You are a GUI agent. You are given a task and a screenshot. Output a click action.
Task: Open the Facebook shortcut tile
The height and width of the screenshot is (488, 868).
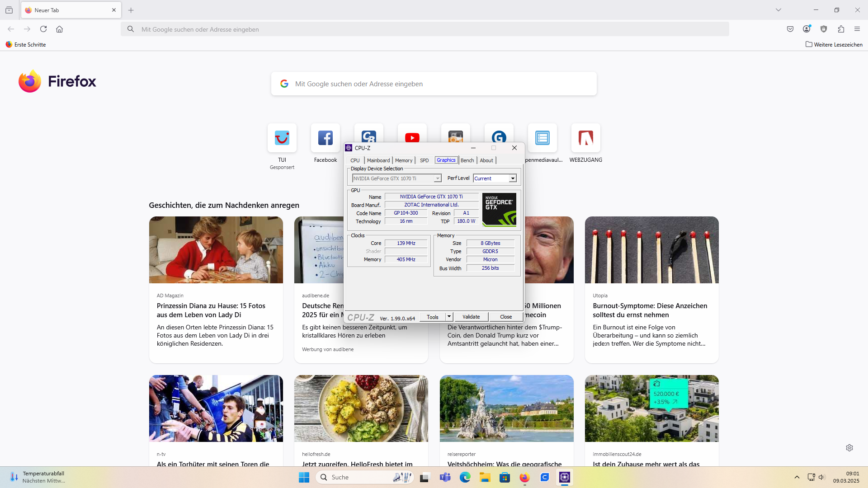[325, 138]
